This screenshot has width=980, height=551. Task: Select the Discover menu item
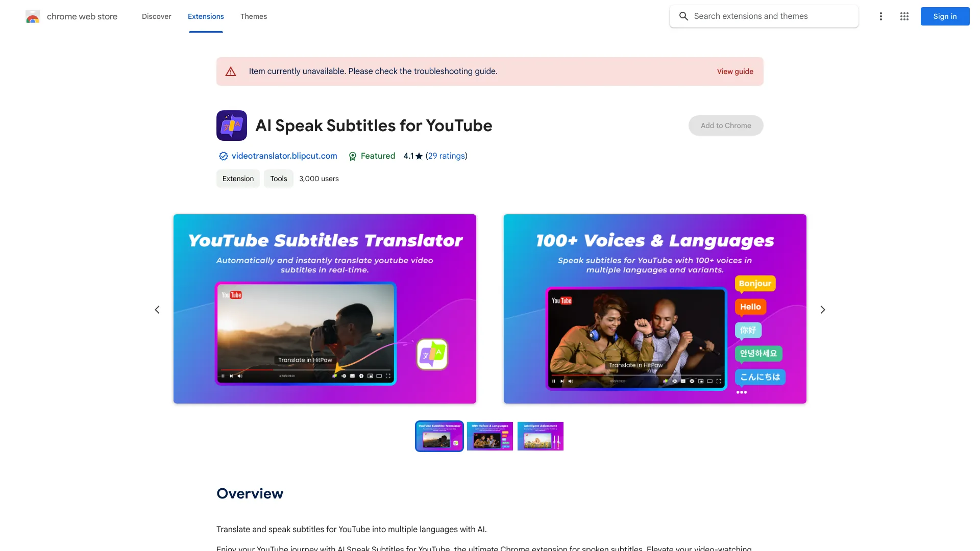coord(156,16)
